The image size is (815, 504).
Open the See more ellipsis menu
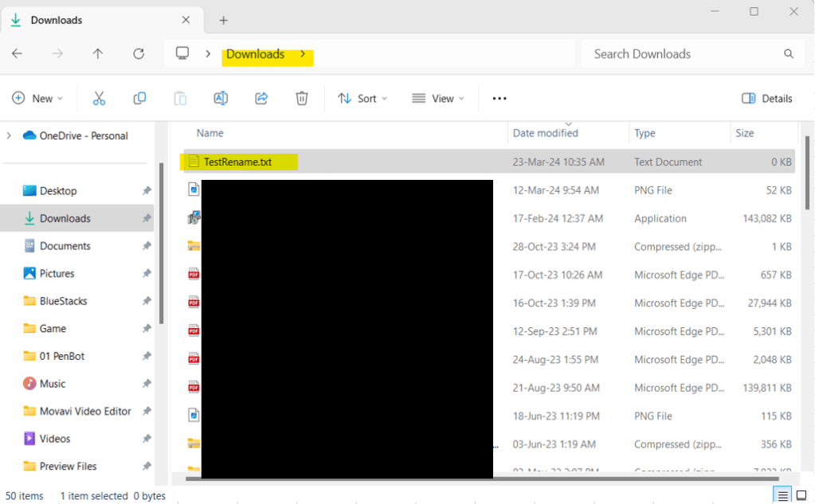tap(500, 99)
